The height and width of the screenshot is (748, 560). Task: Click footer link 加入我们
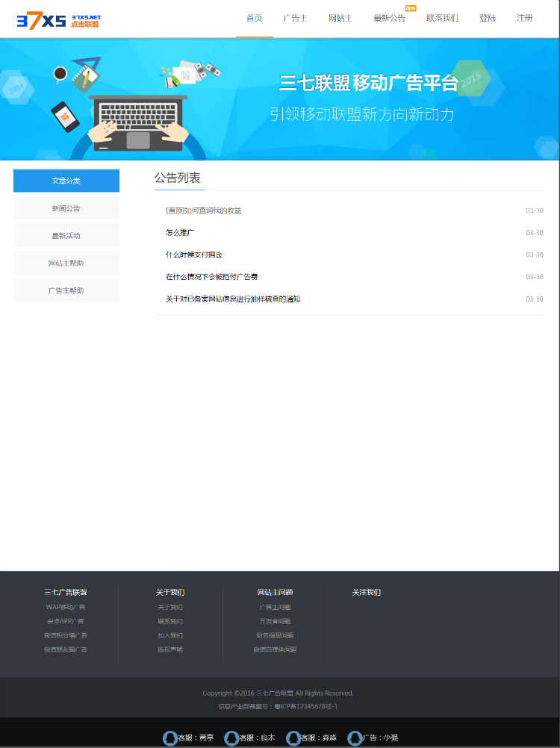pyautogui.click(x=170, y=635)
